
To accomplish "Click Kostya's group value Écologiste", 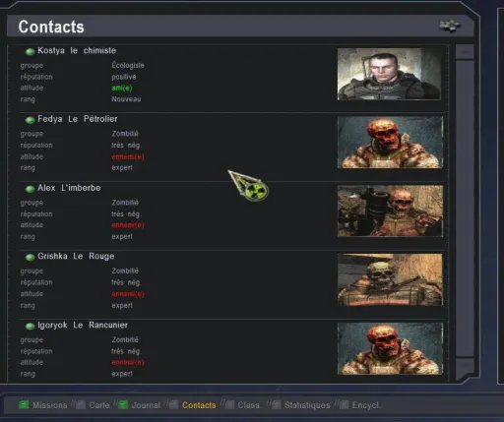I will point(128,65).
